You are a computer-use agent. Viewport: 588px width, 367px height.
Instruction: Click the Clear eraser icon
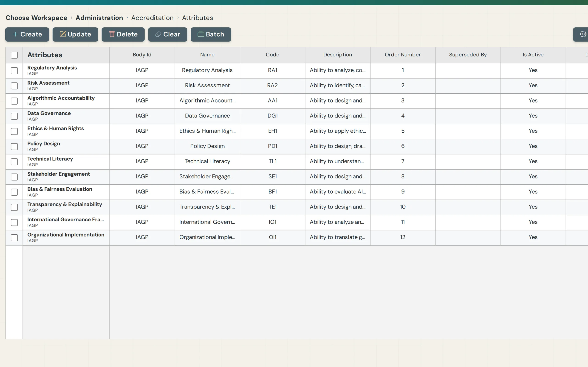click(x=158, y=34)
